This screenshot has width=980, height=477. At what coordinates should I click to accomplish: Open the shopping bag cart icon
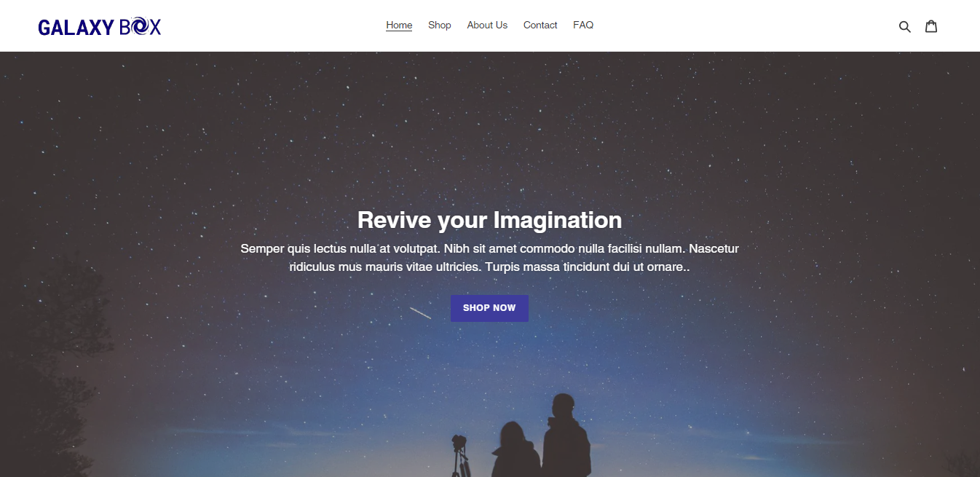coord(931,26)
